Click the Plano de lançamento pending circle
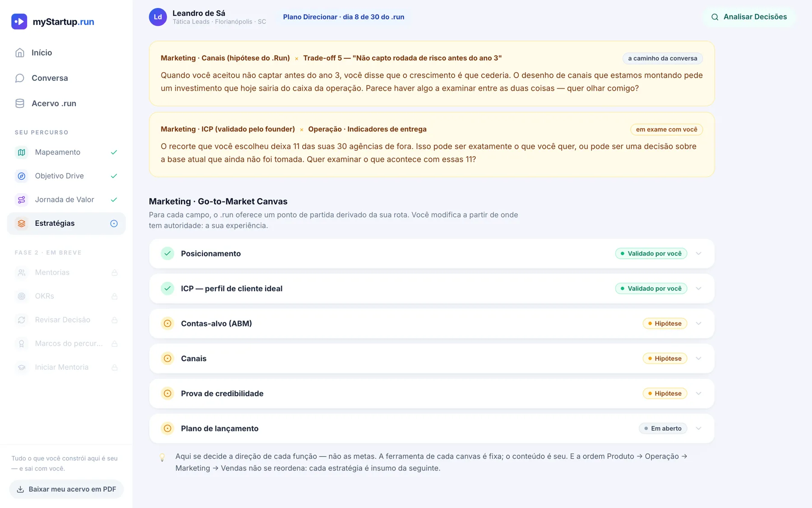This screenshot has width=812, height=508. (x=167, y=429)
